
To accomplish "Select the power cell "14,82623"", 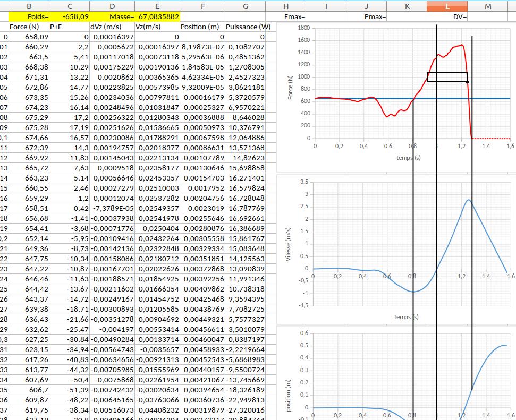I will 245,158.
